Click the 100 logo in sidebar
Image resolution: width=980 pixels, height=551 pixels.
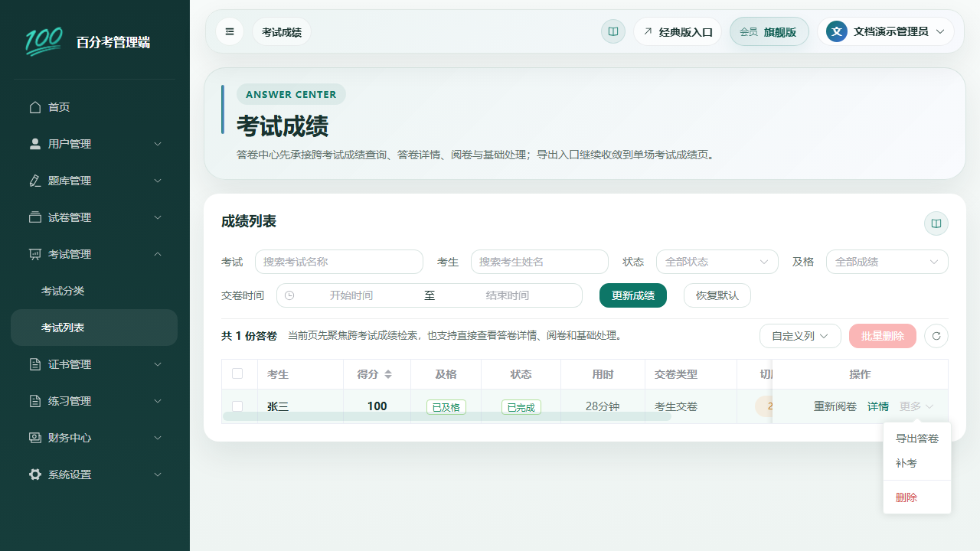point(44,41)
